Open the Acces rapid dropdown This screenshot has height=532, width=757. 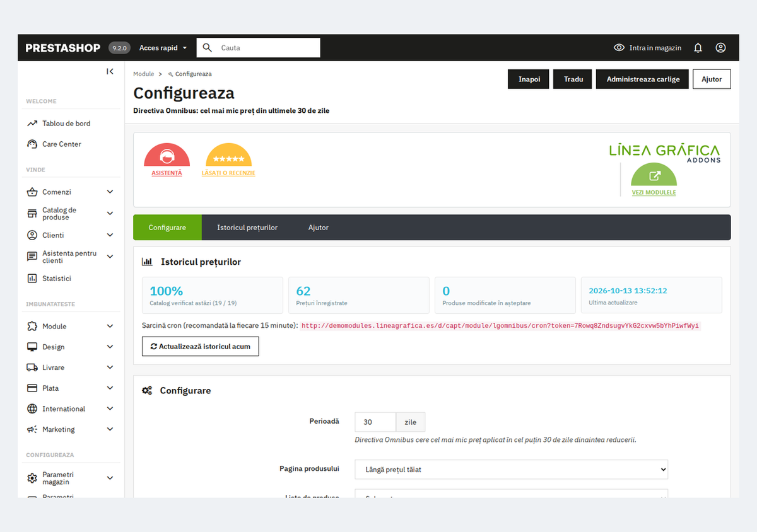163,48
